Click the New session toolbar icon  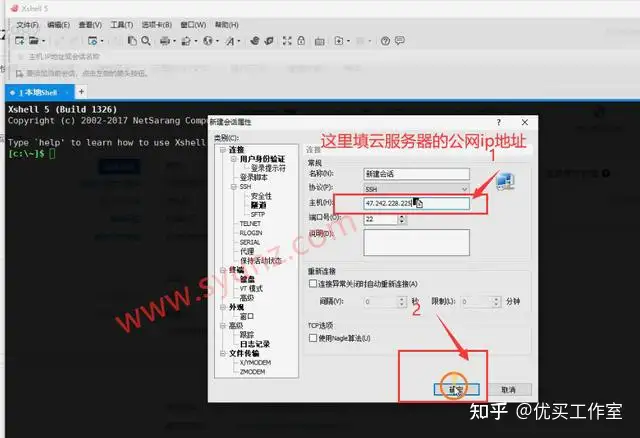point(19,40)
